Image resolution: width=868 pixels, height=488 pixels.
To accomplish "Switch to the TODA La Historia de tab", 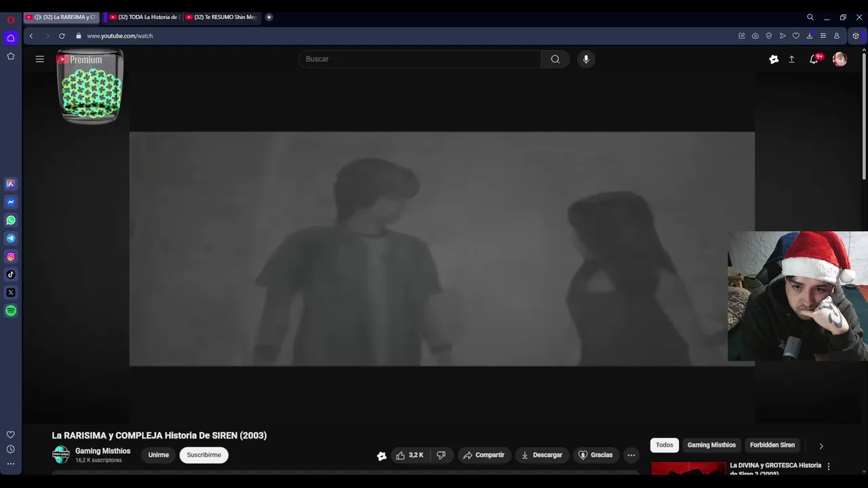I will pyautogui.click(x=144, y=17).
